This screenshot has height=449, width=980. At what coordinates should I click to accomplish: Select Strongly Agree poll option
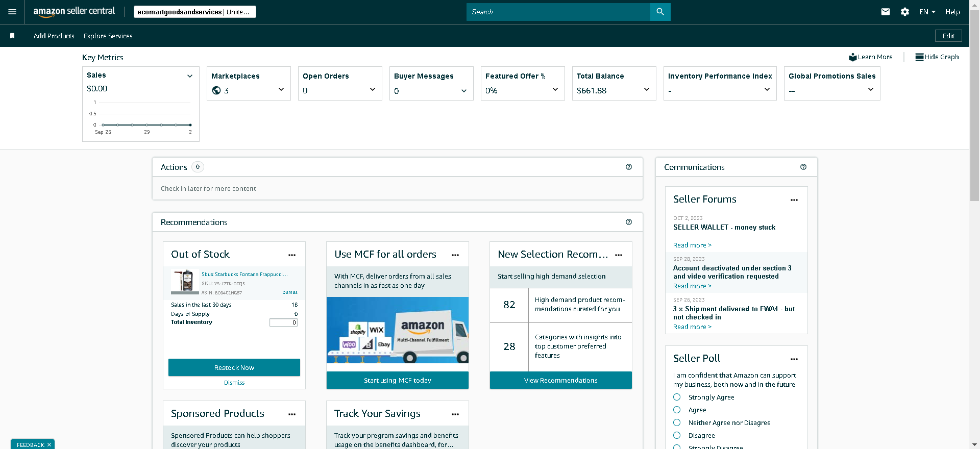point(677,397)
